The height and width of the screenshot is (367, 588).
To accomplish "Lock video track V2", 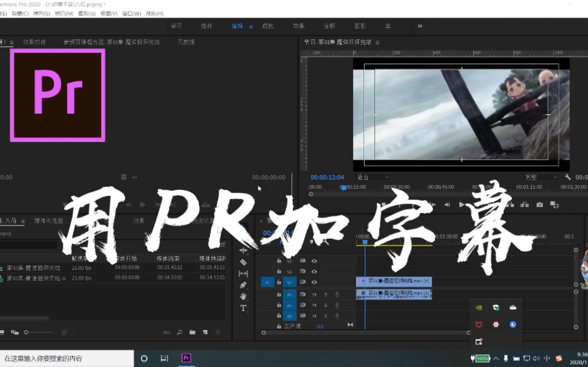I will pyautogui.click(x=278, y=271).
